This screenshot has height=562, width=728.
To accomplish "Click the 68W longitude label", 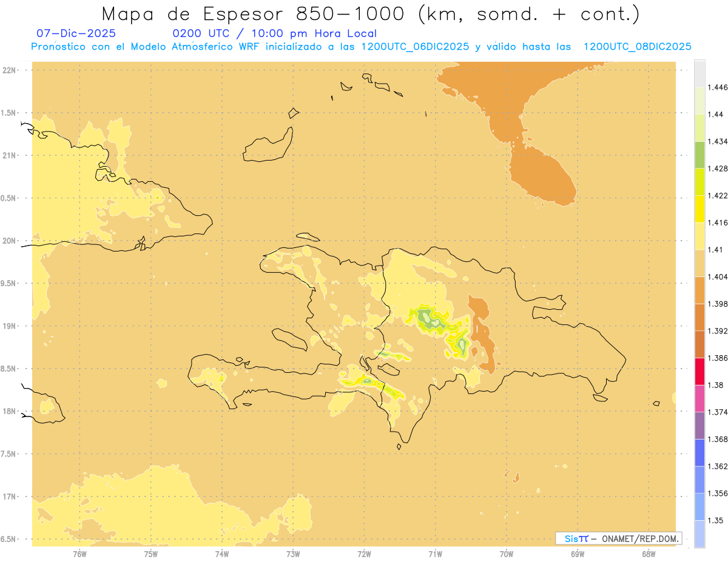I will pos(649,554).
